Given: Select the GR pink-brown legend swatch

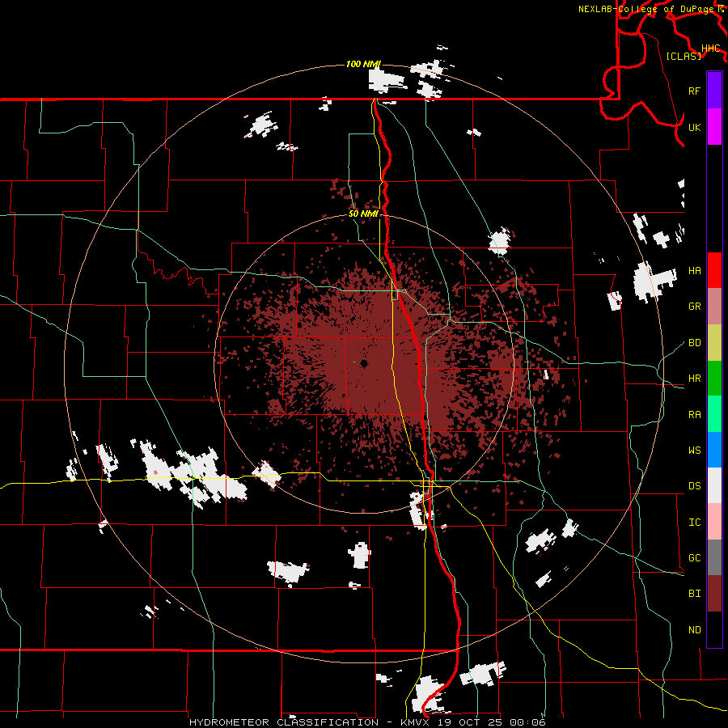Looking at the screenshot, I should (x=714, y=307).
